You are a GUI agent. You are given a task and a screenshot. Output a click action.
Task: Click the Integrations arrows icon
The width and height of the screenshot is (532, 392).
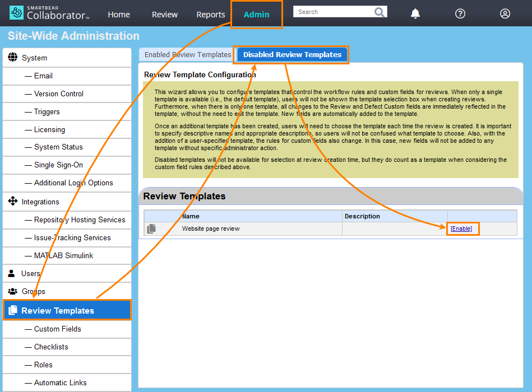point(12,202)
